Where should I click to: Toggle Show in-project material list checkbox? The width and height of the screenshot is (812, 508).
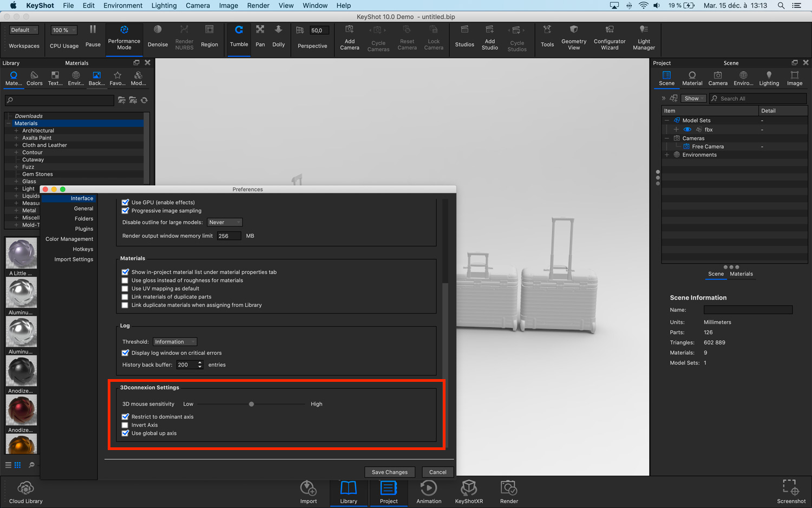pyautogui.click(x=126, y=272)
